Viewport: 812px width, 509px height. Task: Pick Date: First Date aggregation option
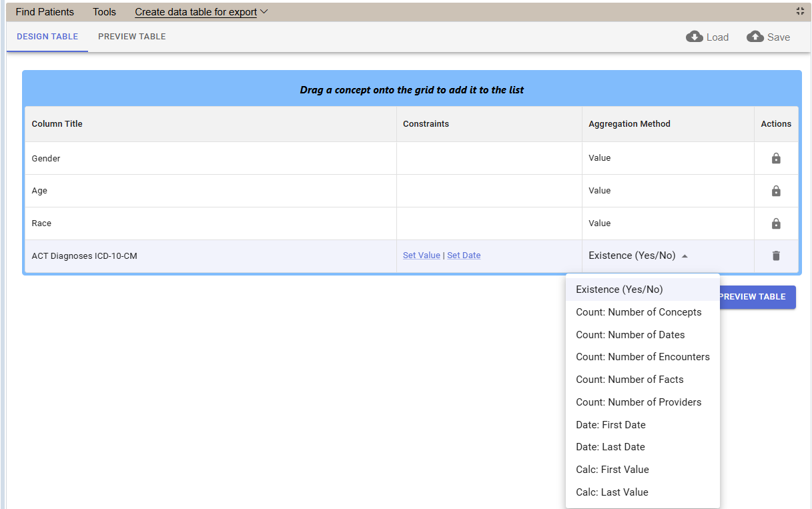point(611,425)
